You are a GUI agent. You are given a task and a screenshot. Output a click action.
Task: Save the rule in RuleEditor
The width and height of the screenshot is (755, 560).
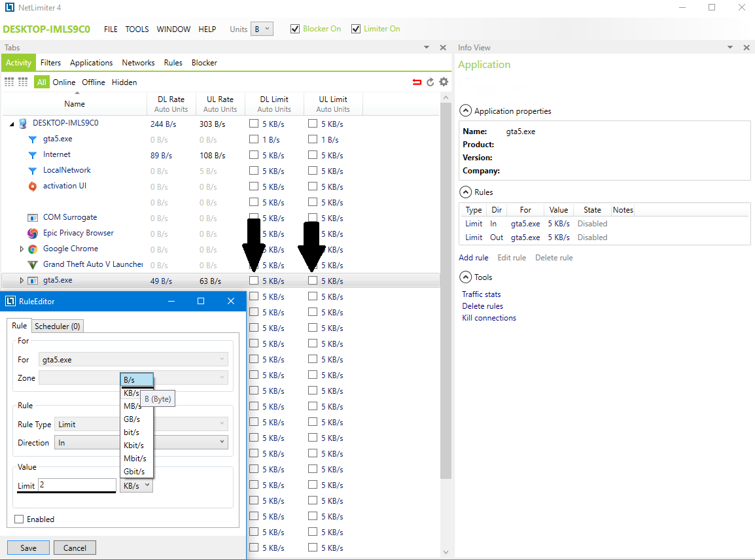coord(28,548)
